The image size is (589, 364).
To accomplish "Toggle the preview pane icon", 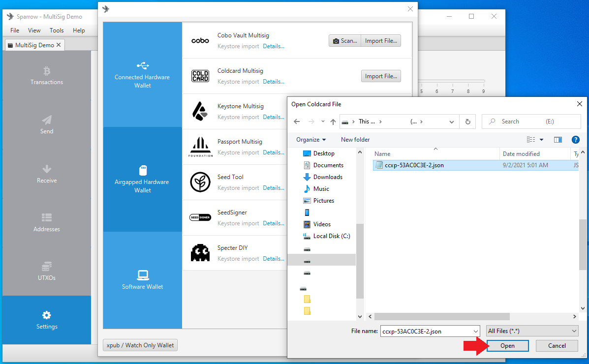I will [558, 140].
